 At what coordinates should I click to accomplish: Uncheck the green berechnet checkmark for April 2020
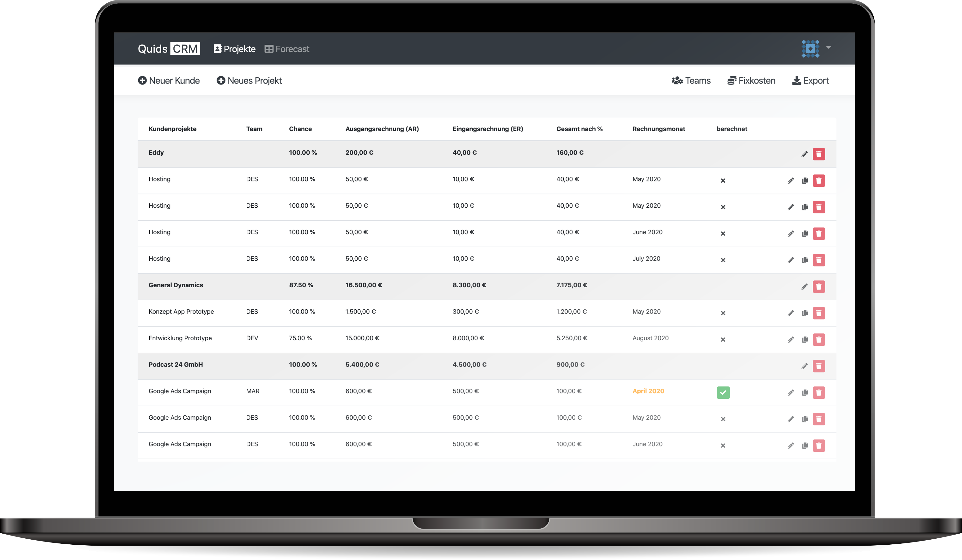723,392
